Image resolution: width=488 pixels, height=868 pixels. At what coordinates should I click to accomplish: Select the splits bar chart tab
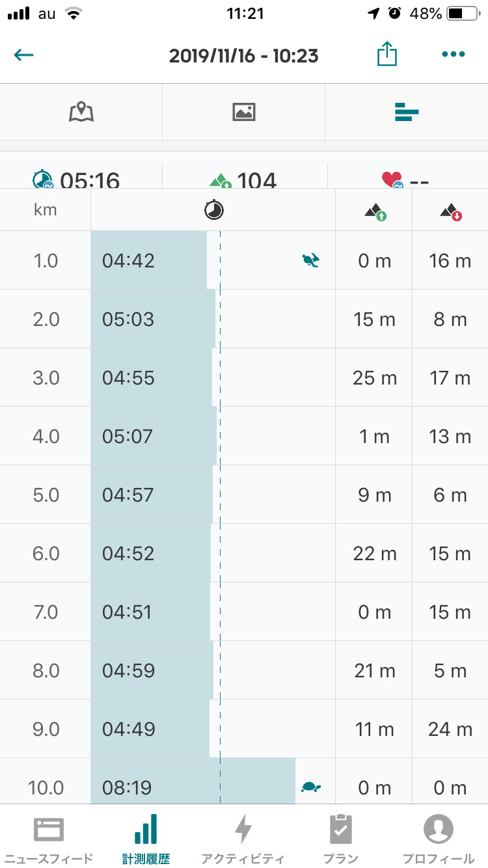tap(407, 113)
